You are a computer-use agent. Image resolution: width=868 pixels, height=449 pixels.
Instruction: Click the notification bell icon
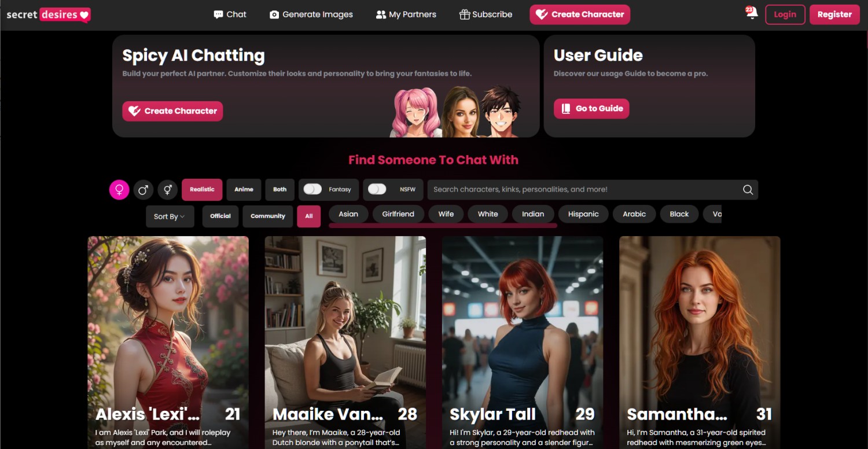click(752, 14)
